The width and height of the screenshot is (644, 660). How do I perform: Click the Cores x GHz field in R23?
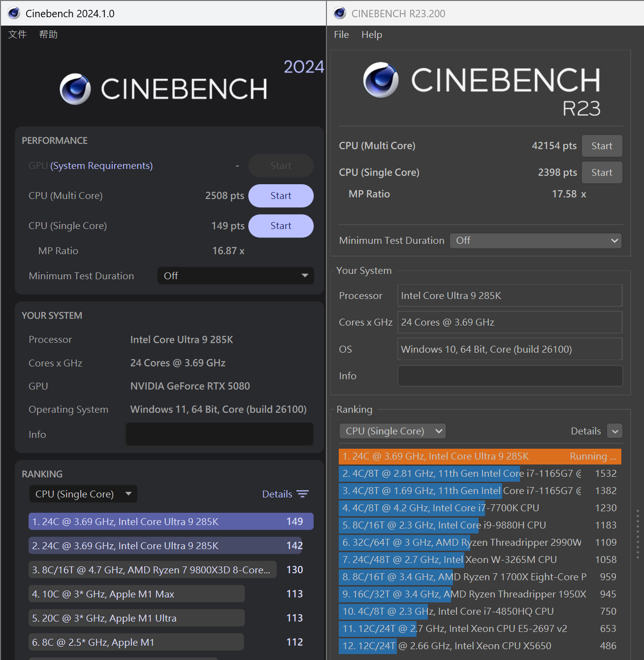click(x=510, y=322)
